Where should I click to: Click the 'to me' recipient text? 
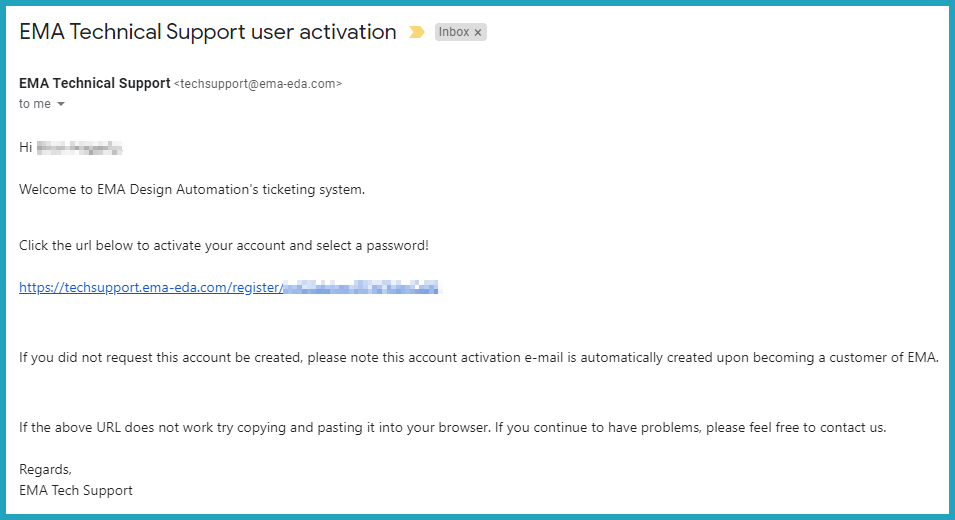tap(34, 104)
